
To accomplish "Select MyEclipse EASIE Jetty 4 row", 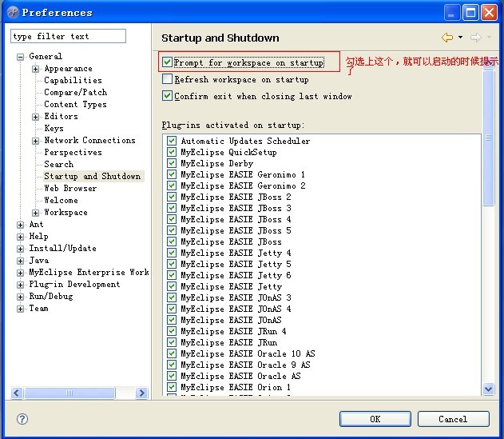I will [236, 253].
